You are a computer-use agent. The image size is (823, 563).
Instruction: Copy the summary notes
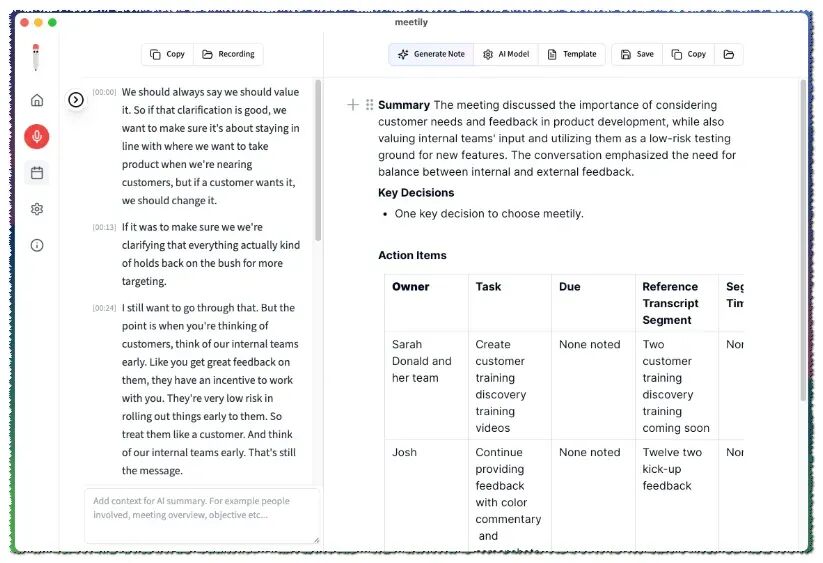point(689,54)
